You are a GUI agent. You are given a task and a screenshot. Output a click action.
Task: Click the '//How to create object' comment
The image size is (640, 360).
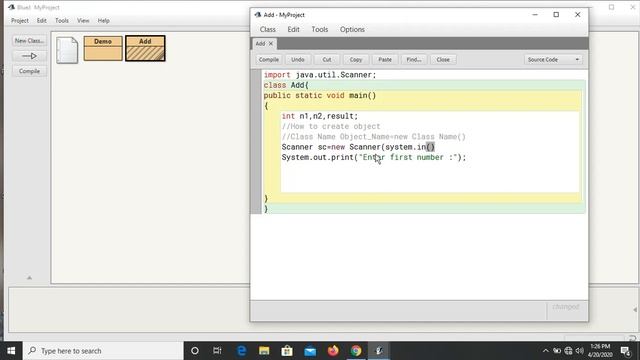(331, 126)
